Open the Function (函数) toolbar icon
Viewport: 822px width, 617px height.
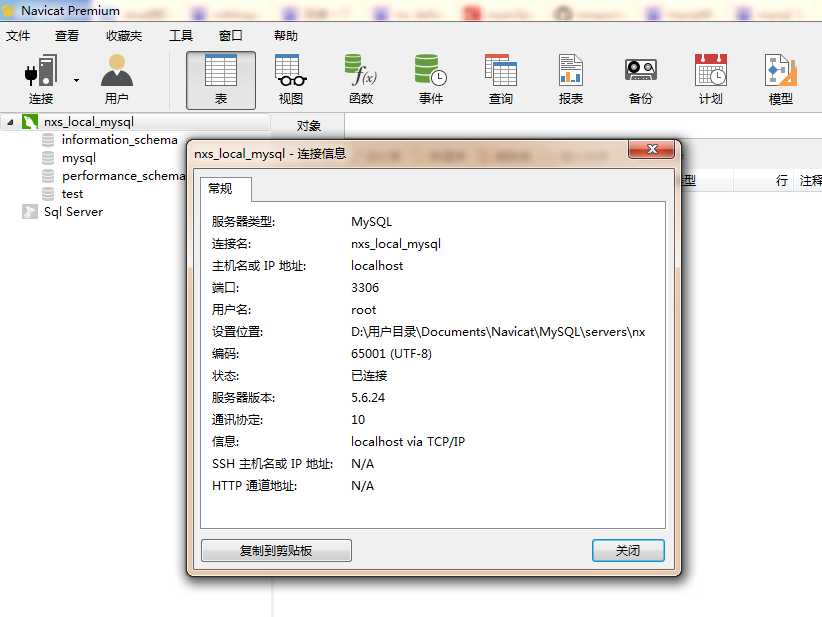point(361,80)
